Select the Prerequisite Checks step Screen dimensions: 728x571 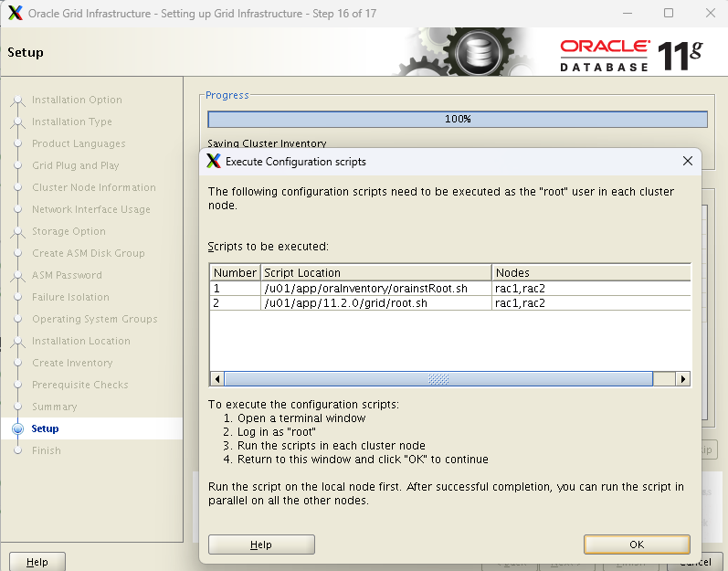(x=80, y=385)
